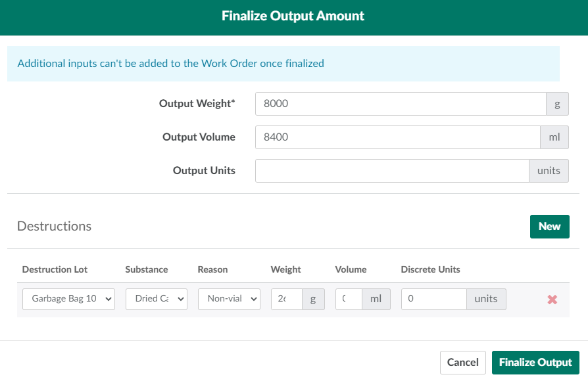588x383 pixels.
Task: Click the units suffix beside Discrete Units
Action: point(486,299)
